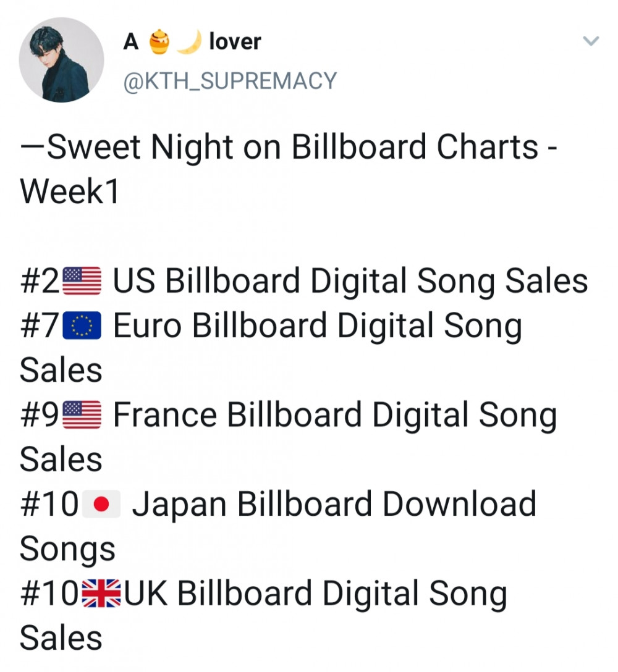Click the Euro Billboard Digital Song text
This screenshot has width=618, height=672.
pyautogui.click(x=318, y=327)
